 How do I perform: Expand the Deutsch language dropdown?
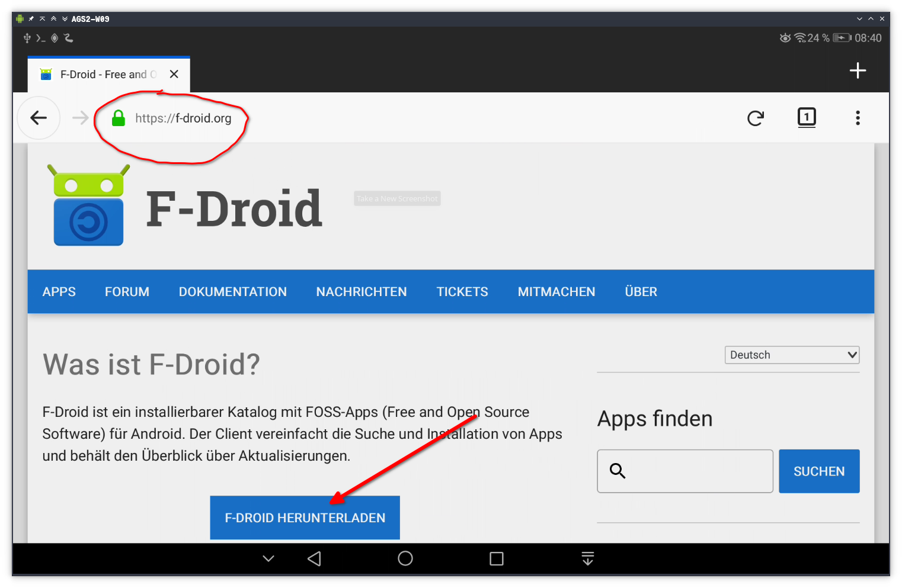(792, 355)
